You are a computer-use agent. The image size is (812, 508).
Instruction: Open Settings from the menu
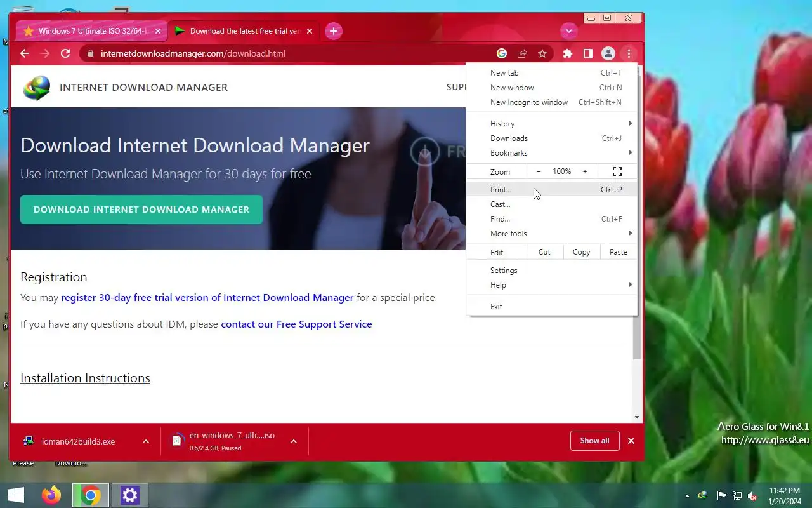pos(552,271)
